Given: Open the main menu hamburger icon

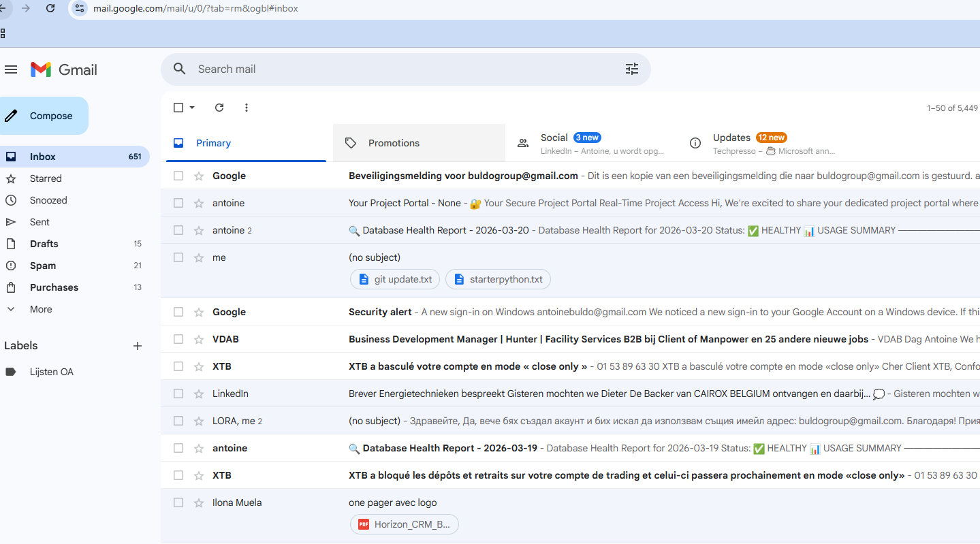Looking at the screenshot, I should [11, 69].
